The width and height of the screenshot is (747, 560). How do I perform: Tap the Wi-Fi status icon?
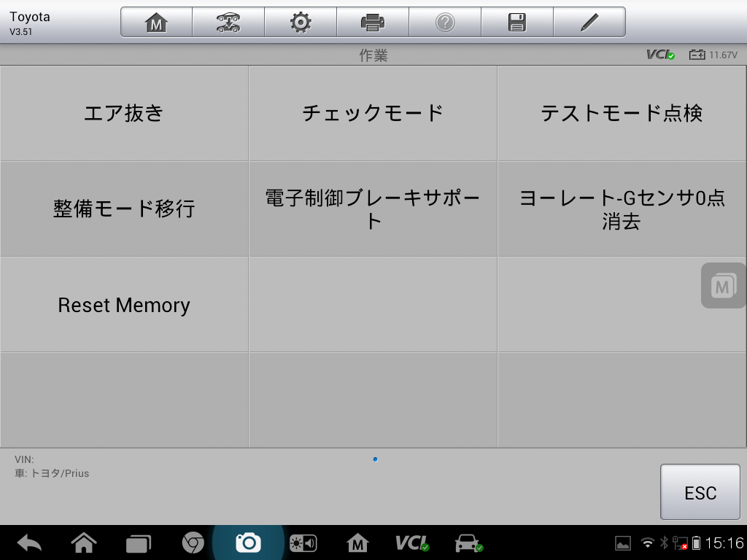click(648, 542)
